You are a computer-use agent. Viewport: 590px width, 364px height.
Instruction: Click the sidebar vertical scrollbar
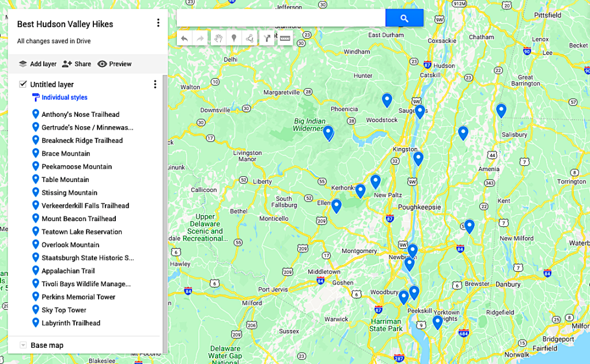[164, 213]
